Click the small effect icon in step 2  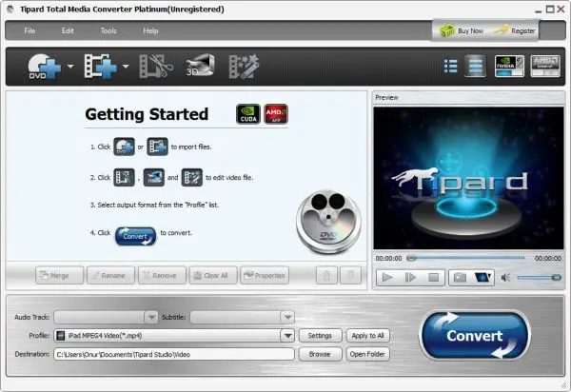pos(192,177)
